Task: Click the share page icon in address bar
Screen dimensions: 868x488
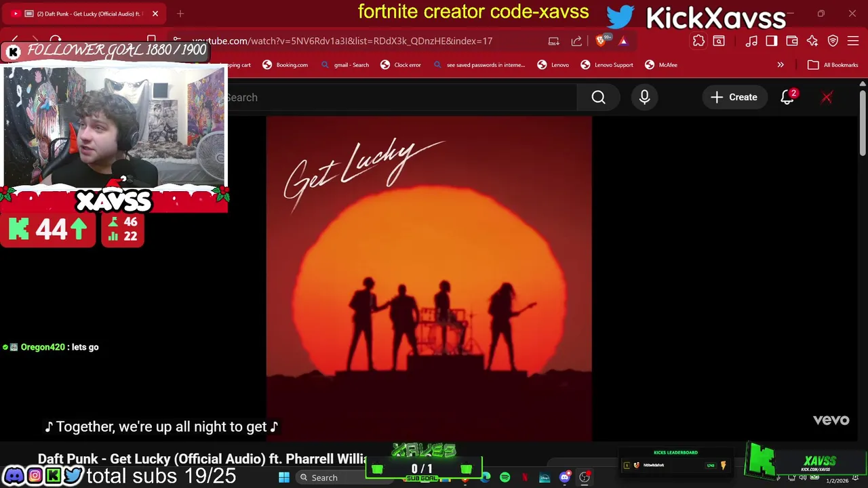Action: (576, 41)
